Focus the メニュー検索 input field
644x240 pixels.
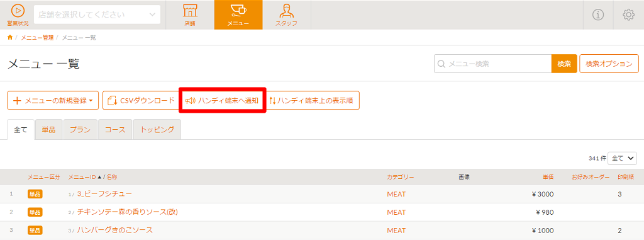pos(493,64)
